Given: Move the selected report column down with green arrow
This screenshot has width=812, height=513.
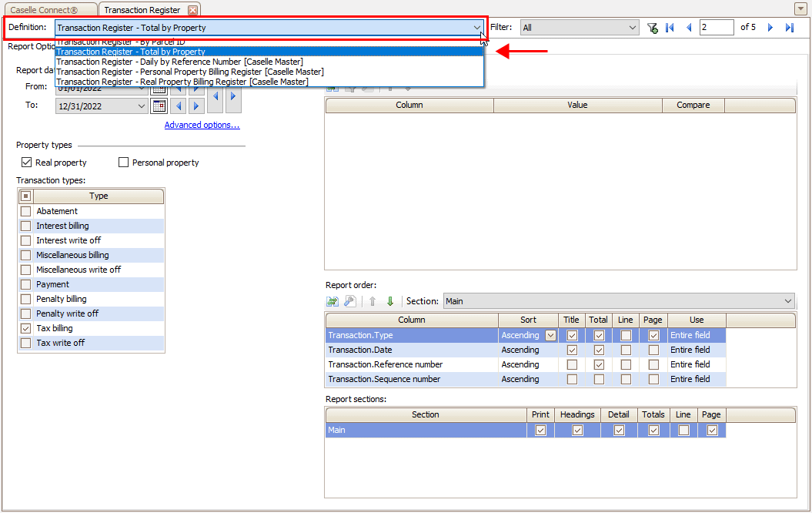Looking at the screenshot, I should pos(390,301).
